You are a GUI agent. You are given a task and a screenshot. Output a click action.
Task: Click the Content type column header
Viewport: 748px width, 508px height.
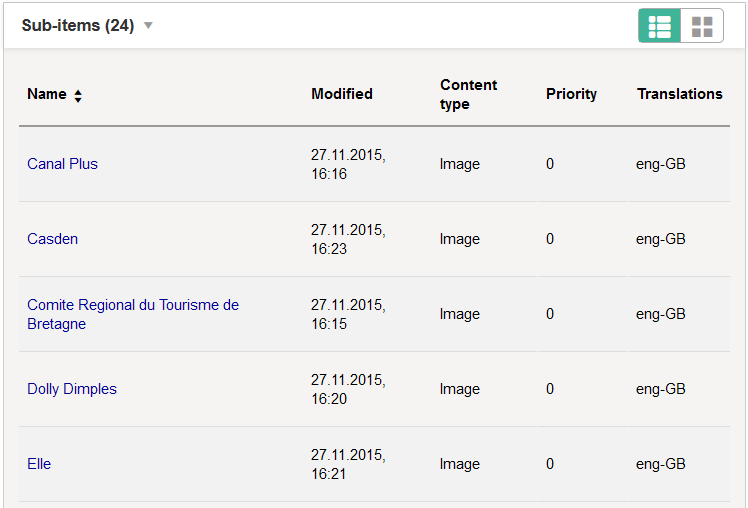[x=468, y=94]
